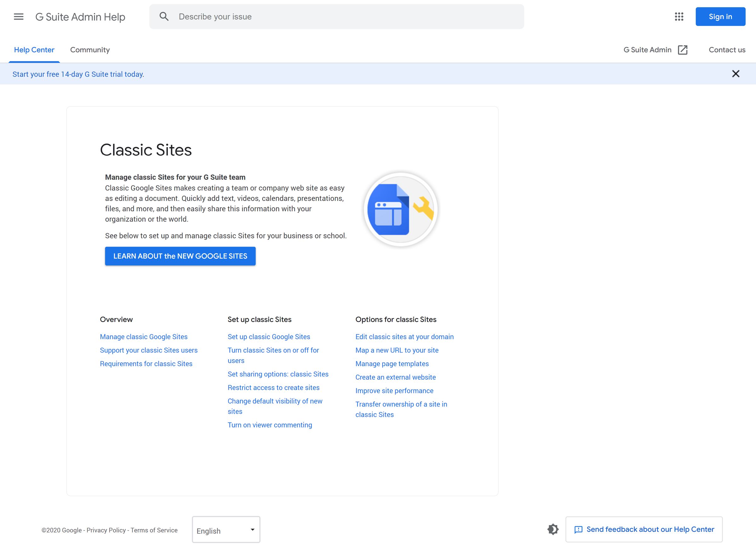Click the feedback speech bubble icon

[x=579, y=529]
